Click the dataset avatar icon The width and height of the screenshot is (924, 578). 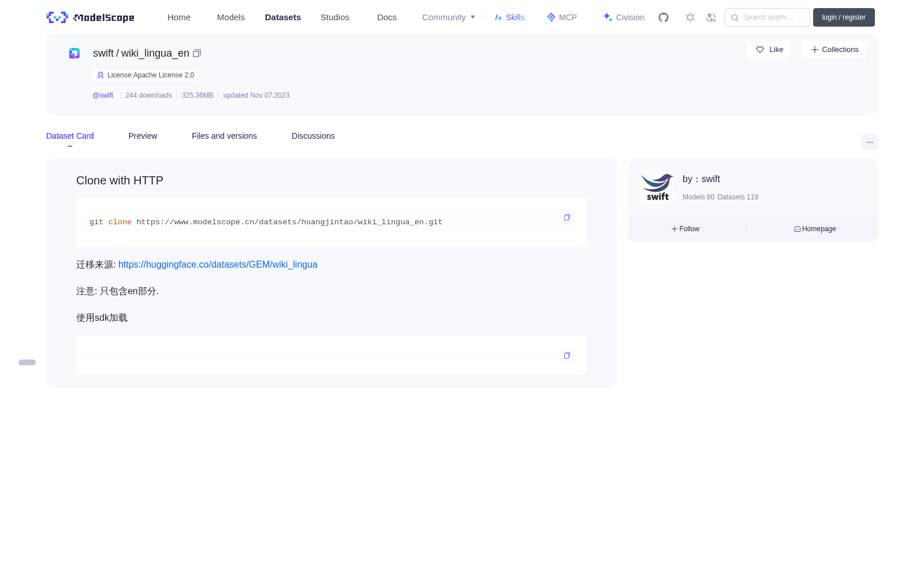[74, 53]
